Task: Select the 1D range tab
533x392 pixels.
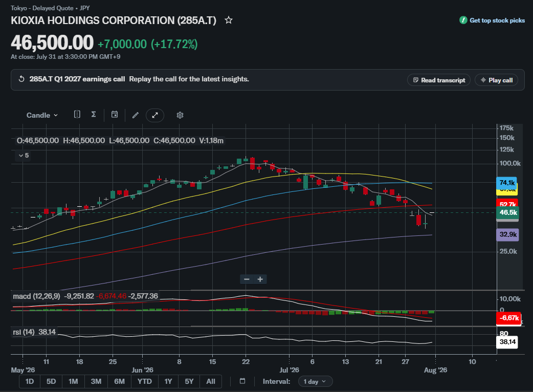Action: pos(30,381)
